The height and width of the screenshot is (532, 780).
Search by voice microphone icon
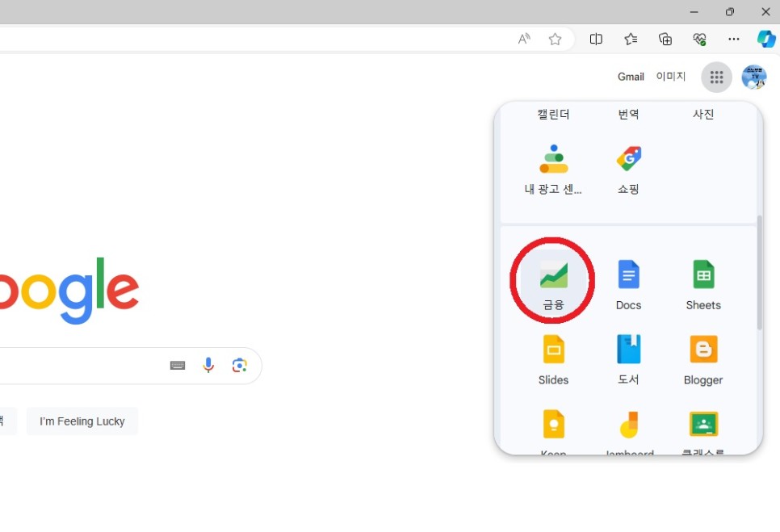click(208, 366)
